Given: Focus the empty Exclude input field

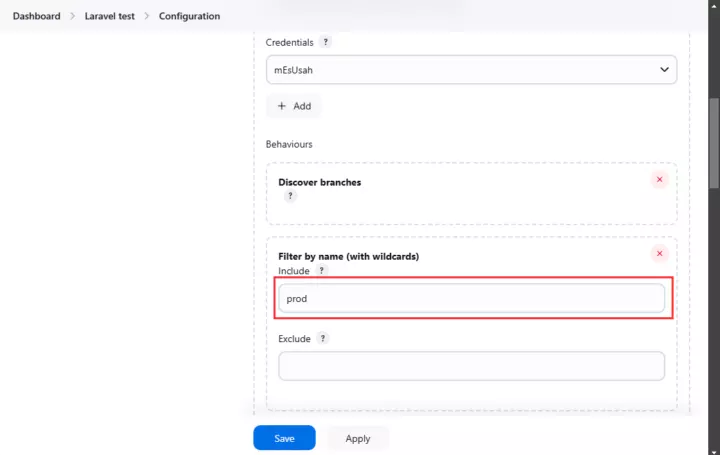Looking at the screenshot, I should tap(471, 366).
